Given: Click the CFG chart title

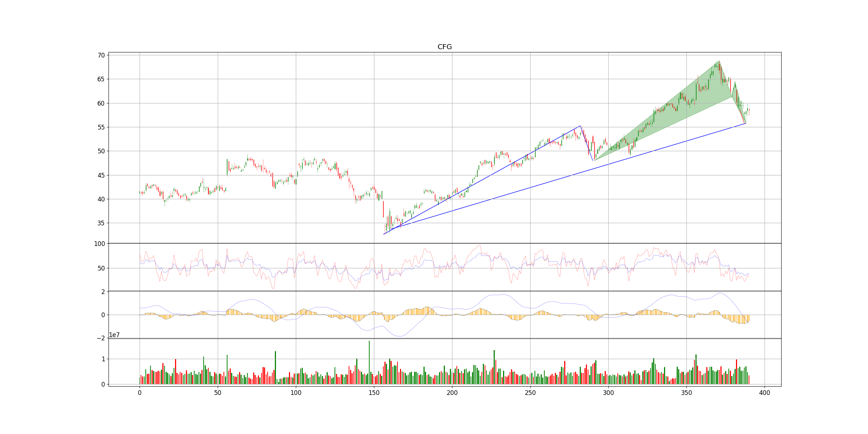Looking at the screenshot, I should pos(444,47).
